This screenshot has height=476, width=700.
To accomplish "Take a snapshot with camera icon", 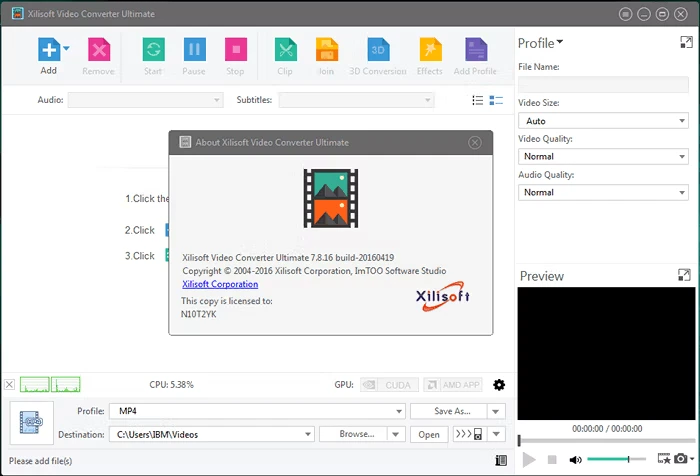I will 680,459.
